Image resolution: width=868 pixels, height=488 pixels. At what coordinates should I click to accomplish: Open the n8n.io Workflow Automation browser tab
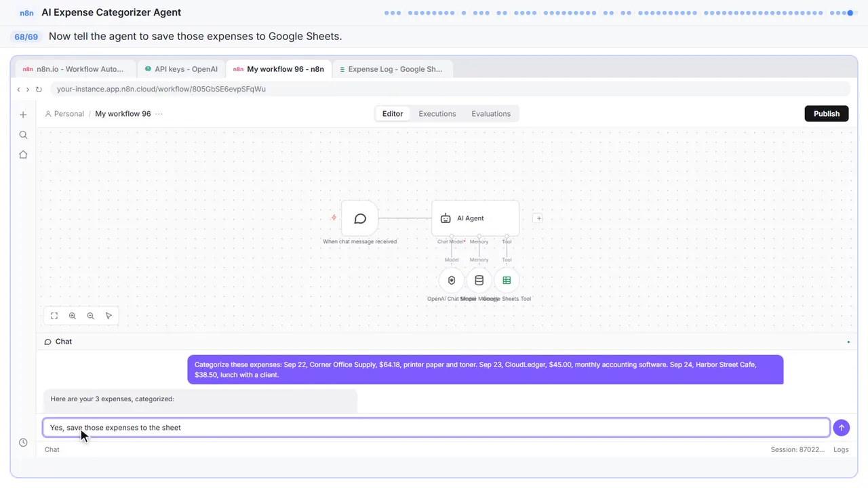(x=74, y=69)
